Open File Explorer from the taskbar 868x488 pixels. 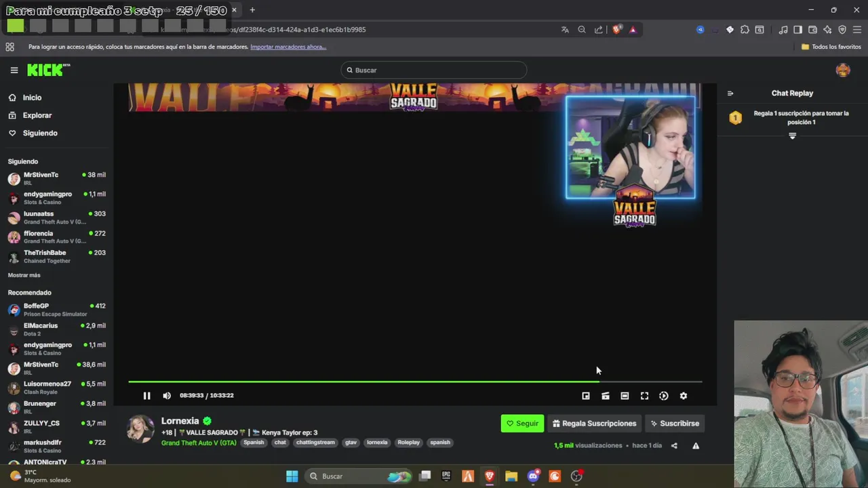[511, 476]
